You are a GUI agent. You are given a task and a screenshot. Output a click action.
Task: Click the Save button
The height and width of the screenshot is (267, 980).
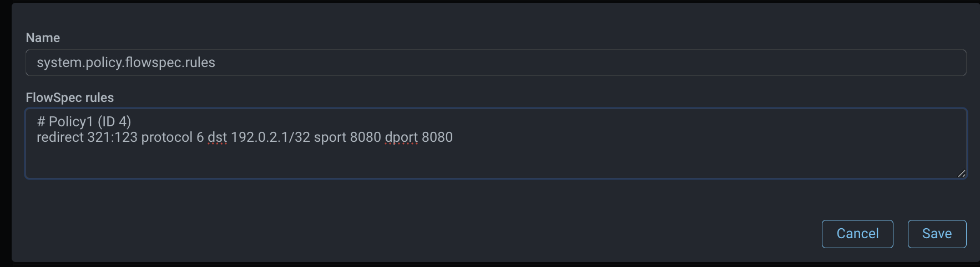937,234
